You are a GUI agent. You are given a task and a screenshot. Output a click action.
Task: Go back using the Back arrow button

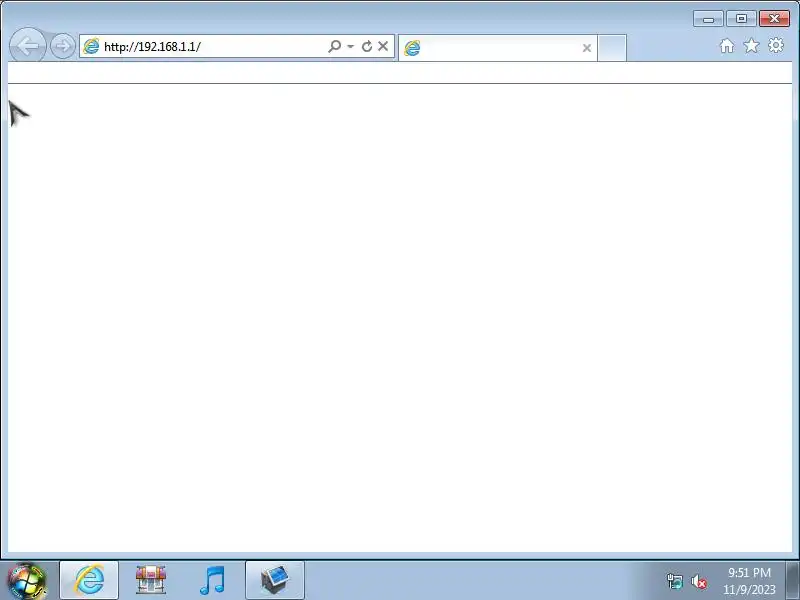click(28, 46)
